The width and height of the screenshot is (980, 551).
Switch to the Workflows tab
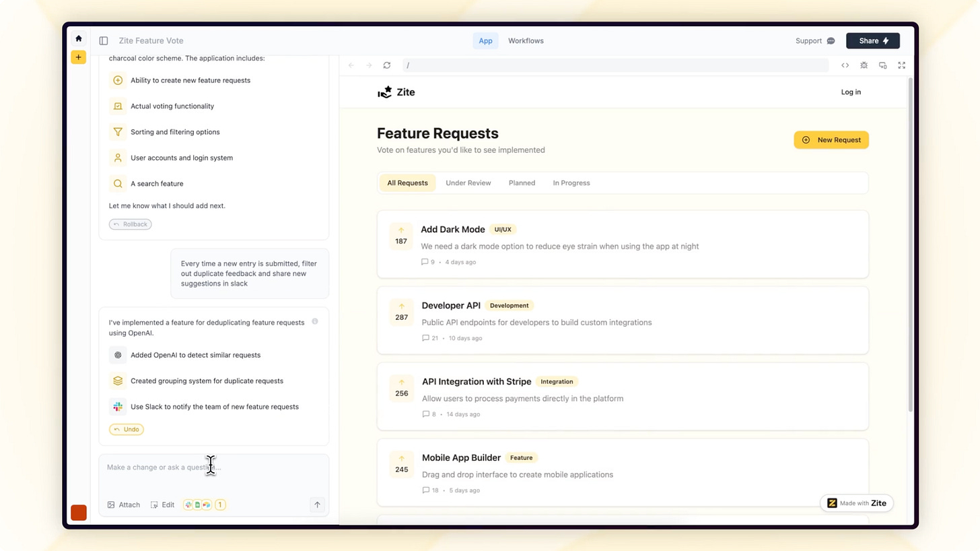(x=526, y=40)
